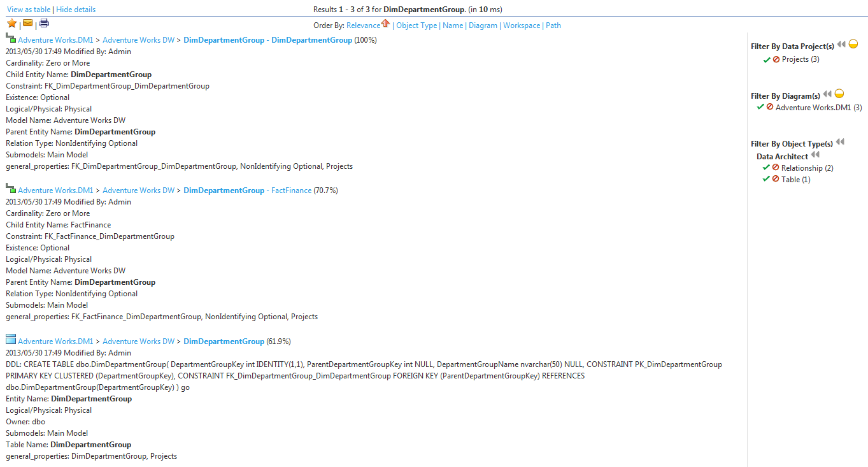This screenshot has height=467, width=868.
Task: Click yellow minus icon beside Filter By Diagram(s)
Action: [839, 94]
